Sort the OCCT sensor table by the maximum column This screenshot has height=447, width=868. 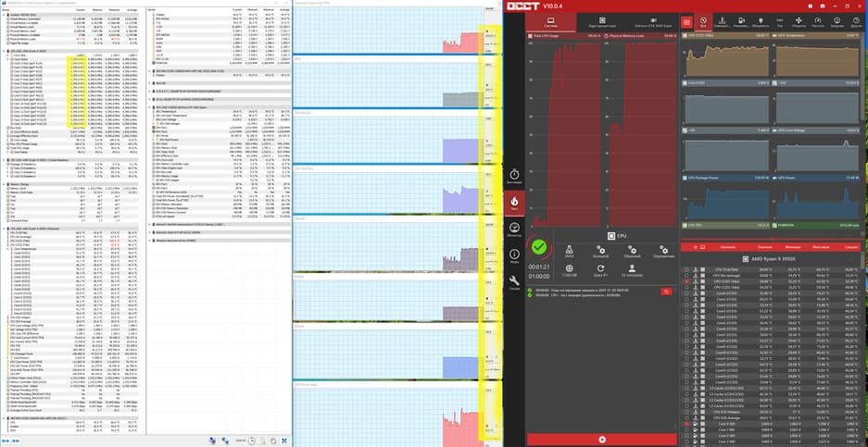[x=820, y=247]
